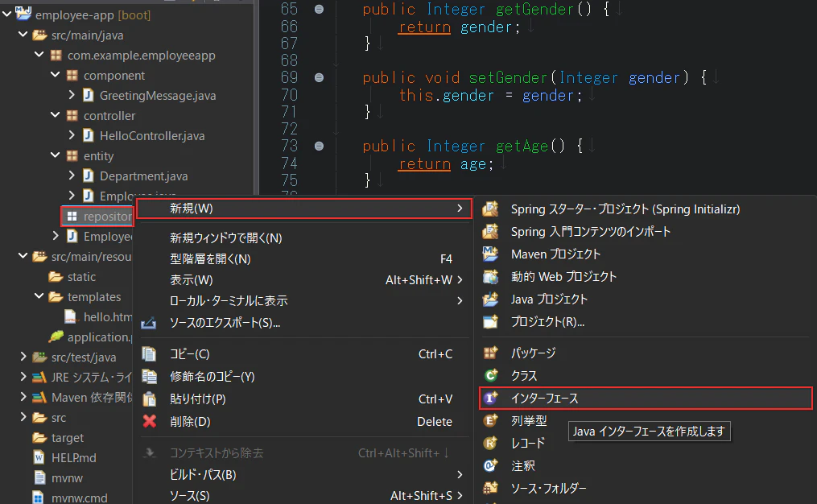Click the 動的 Web プロジェクト icon

490,277
